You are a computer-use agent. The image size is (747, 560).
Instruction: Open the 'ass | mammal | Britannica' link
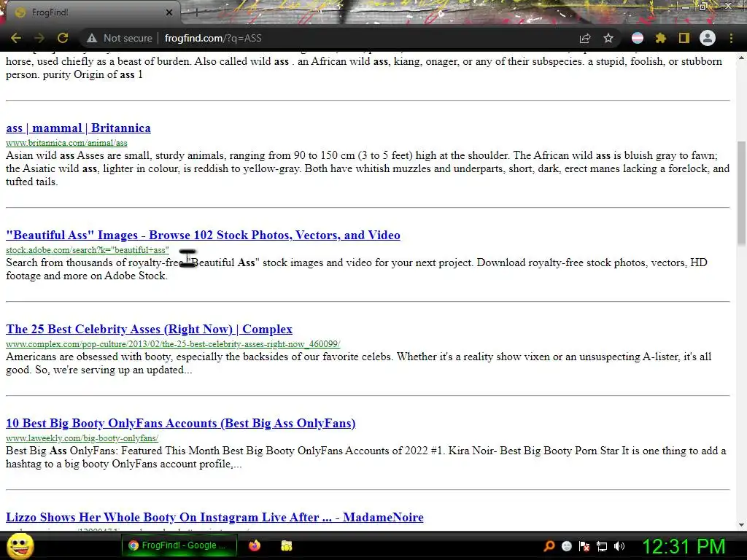point(78,128)
